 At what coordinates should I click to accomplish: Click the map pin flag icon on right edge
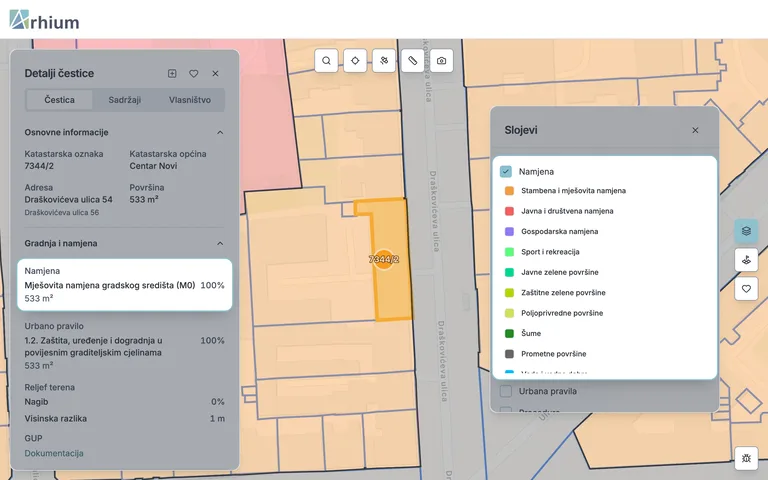click(746, 260)
